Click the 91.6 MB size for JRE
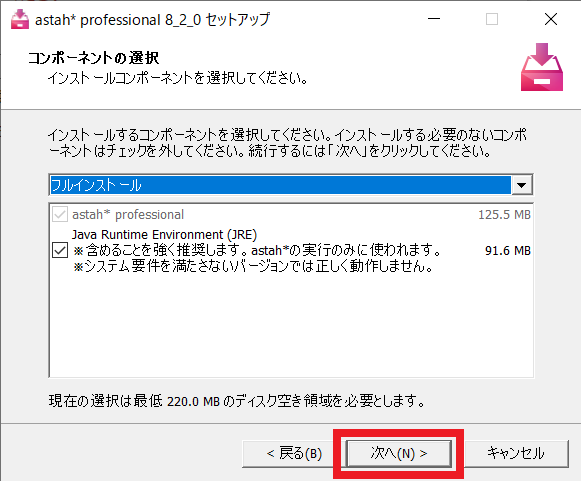Viewport: 581px width, 481px height. click(508, 251)
